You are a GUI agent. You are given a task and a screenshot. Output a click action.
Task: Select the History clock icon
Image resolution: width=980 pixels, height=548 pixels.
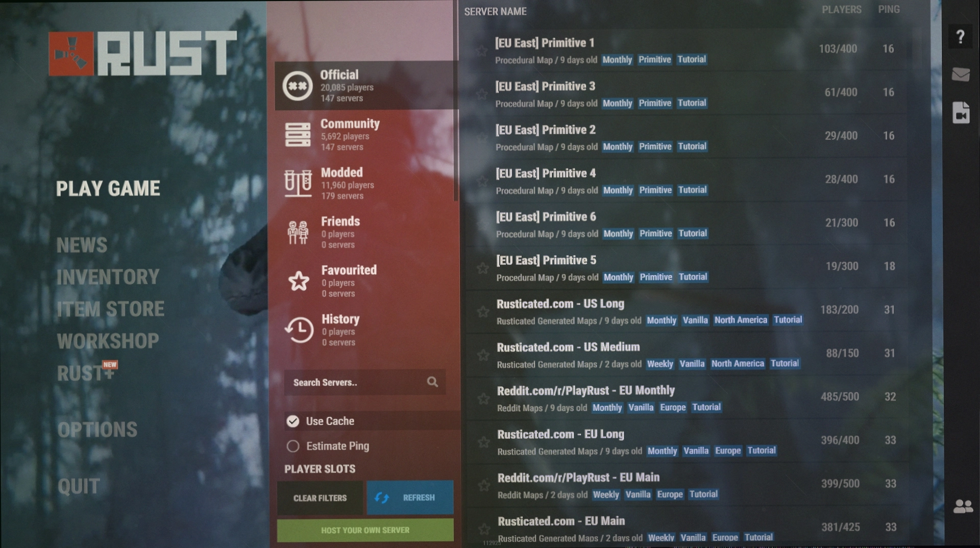299,330
